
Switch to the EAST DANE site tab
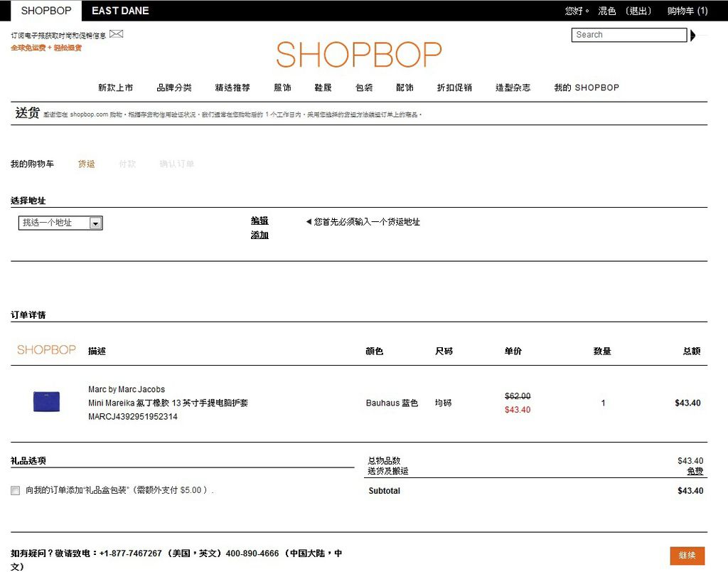click(120, 11)
